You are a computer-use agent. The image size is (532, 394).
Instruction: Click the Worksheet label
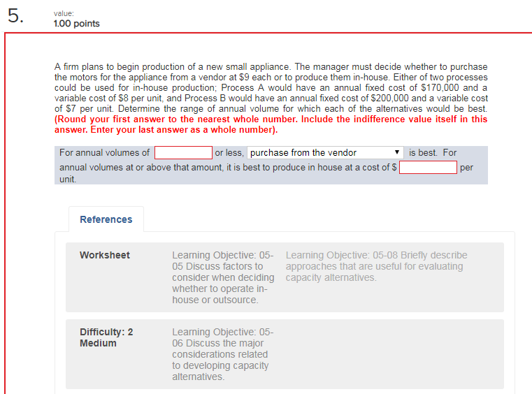coord(104,255)
